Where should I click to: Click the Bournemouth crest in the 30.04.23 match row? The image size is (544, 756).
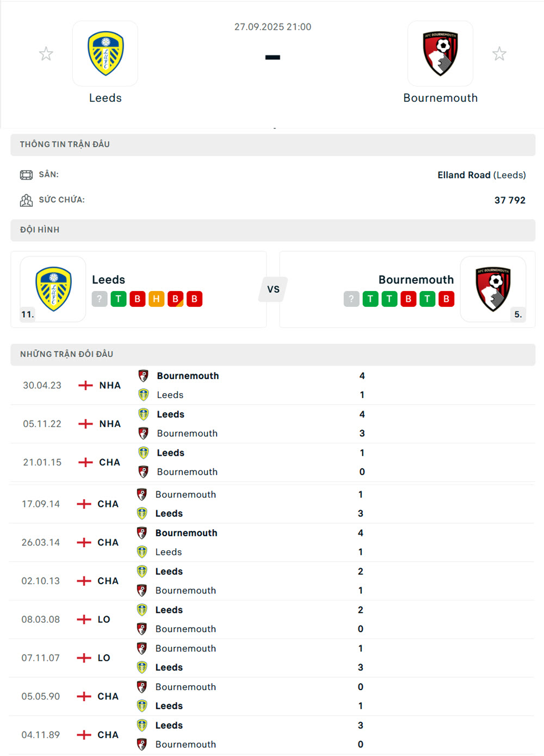144,375
